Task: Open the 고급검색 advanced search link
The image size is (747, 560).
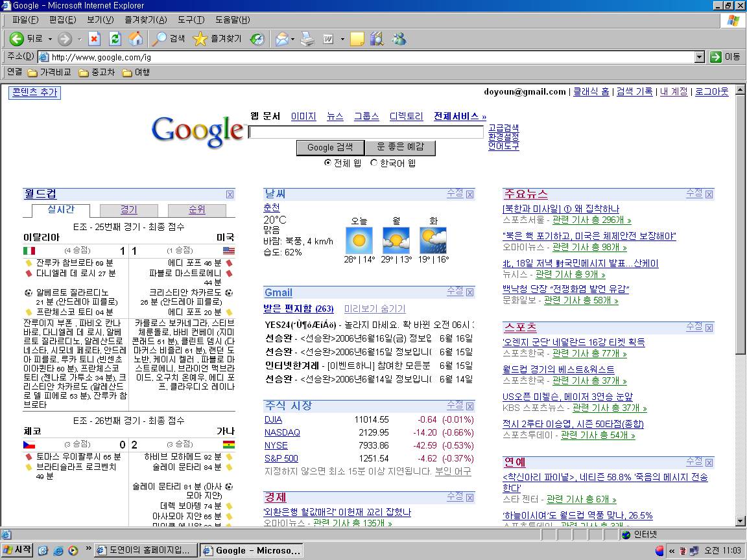Action: tap(504, 128)
